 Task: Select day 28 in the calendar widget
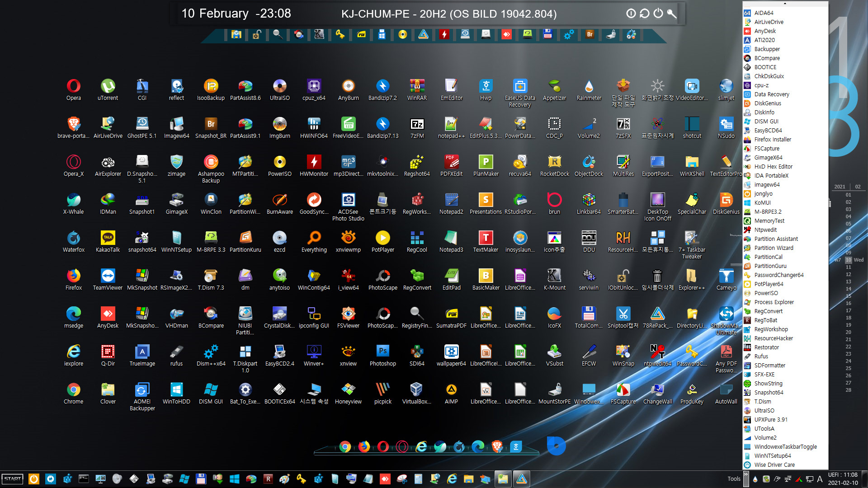tap(849, 390)
